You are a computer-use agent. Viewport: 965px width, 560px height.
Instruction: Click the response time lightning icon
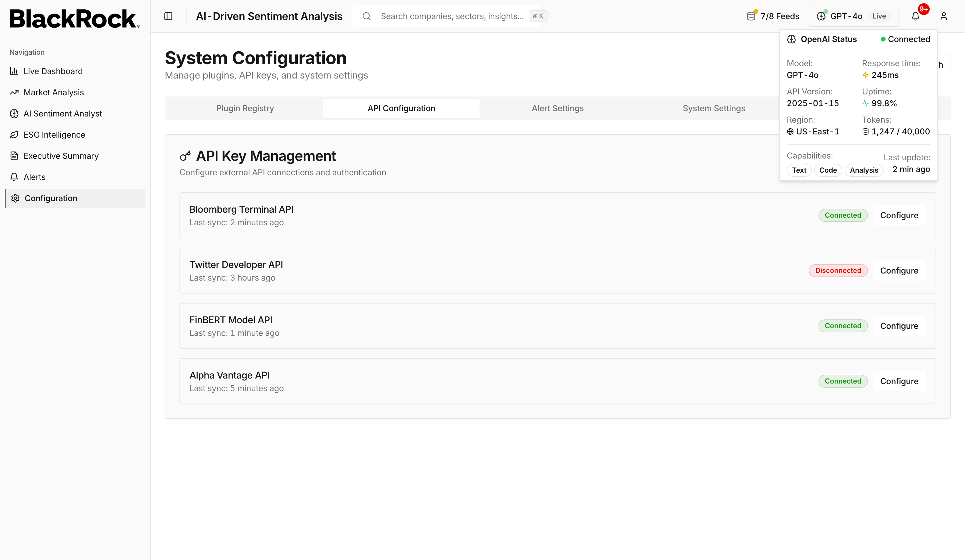tap(866, 75)
